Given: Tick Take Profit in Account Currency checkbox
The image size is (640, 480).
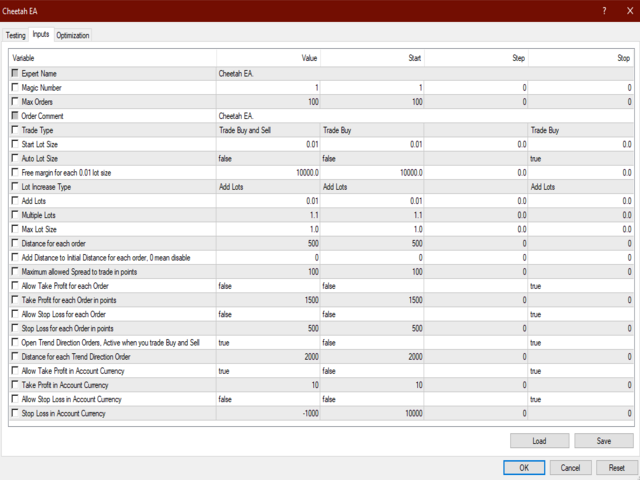Looking at the screenshot, I should [15, 384].
